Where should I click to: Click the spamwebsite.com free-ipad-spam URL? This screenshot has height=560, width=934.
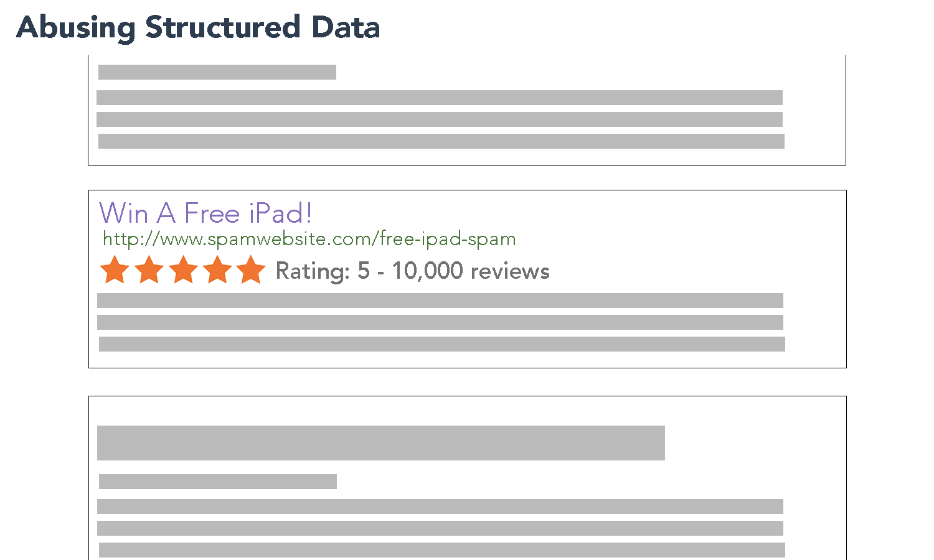pyautogui.click(x=309, y=239)
